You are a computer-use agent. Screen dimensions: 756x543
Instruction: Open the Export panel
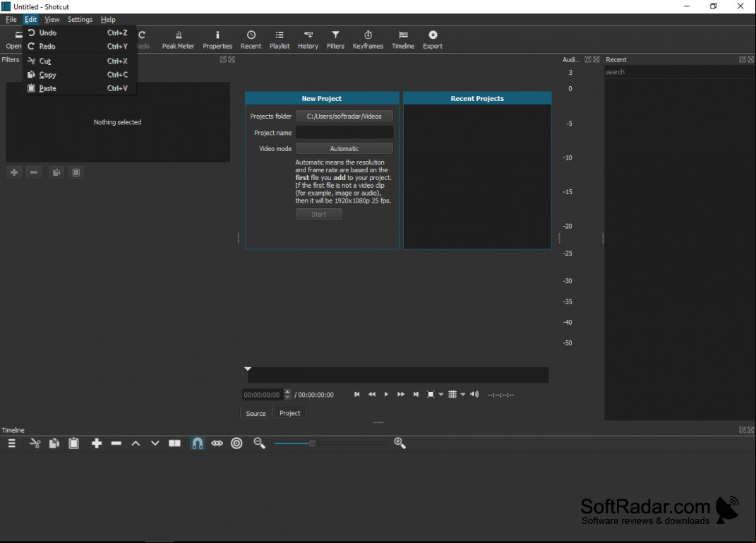click(433, 40)
